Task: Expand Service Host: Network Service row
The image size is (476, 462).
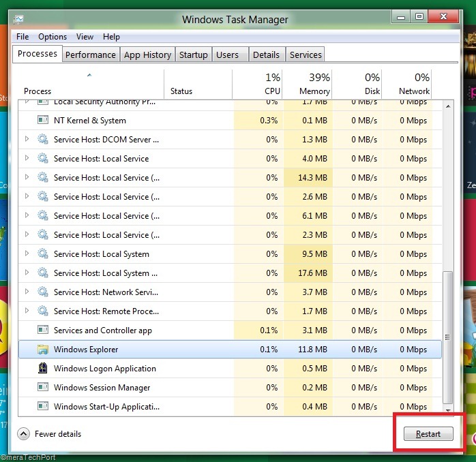Action: [x=27, y=292]
